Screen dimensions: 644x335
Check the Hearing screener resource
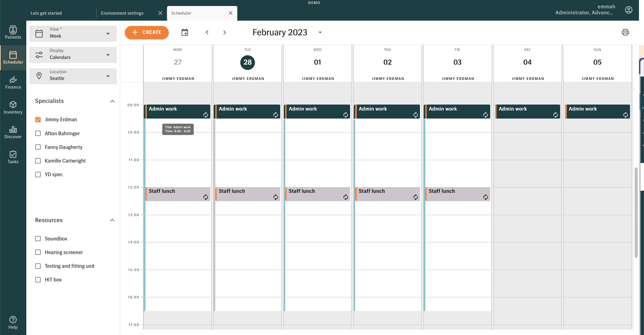coord(38,252)
